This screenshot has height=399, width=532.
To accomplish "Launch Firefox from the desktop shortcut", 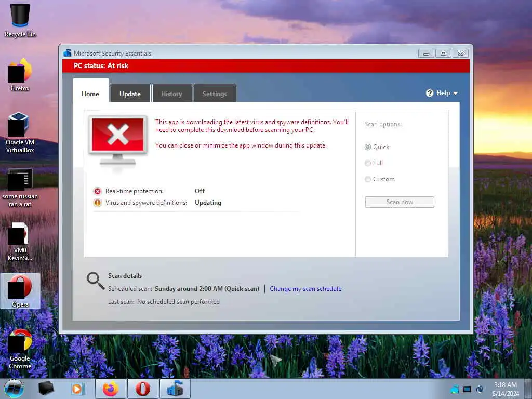I will tap(20, 75).
